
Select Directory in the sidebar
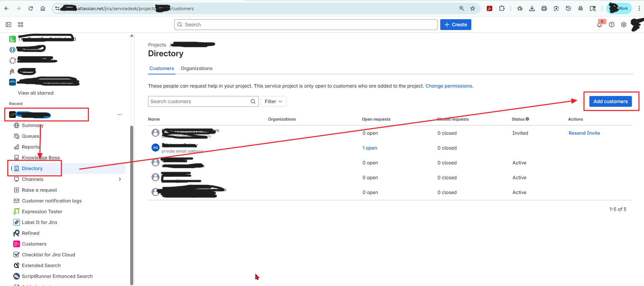(32, 168)
